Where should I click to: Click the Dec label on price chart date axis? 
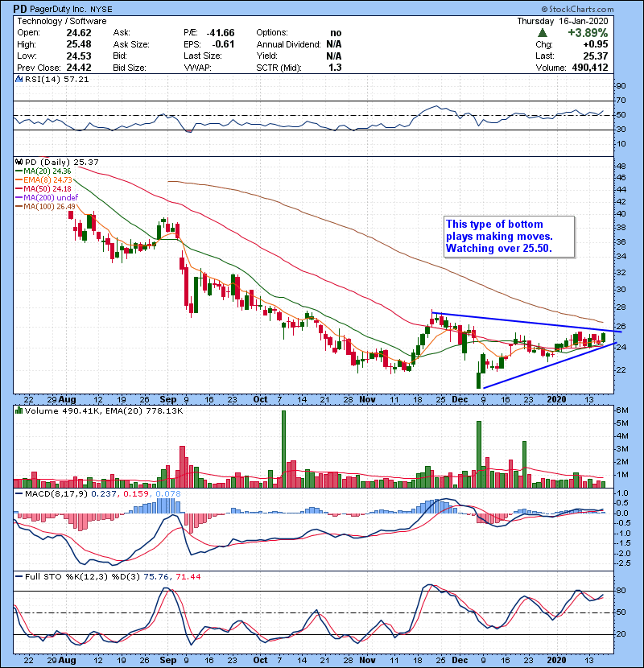coord(460,400)
